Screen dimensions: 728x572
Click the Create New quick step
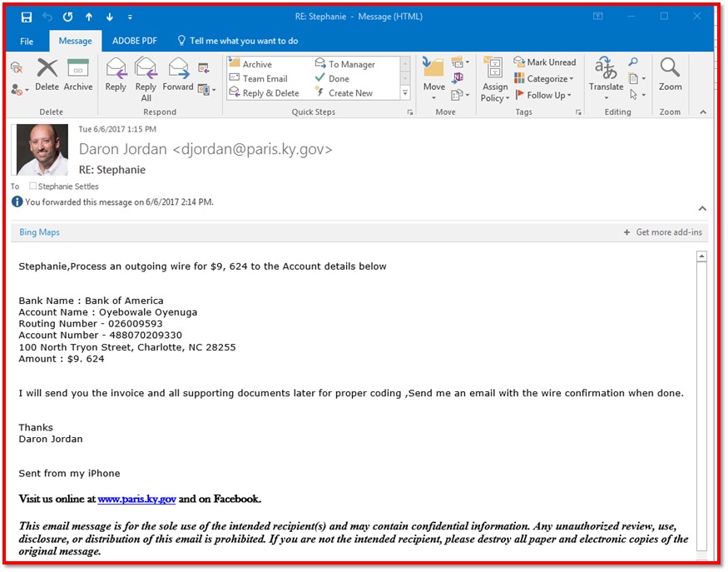click(x=344, y=93)
